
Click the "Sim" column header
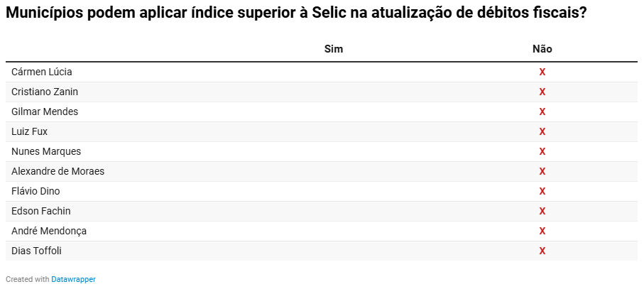point(334,49)
